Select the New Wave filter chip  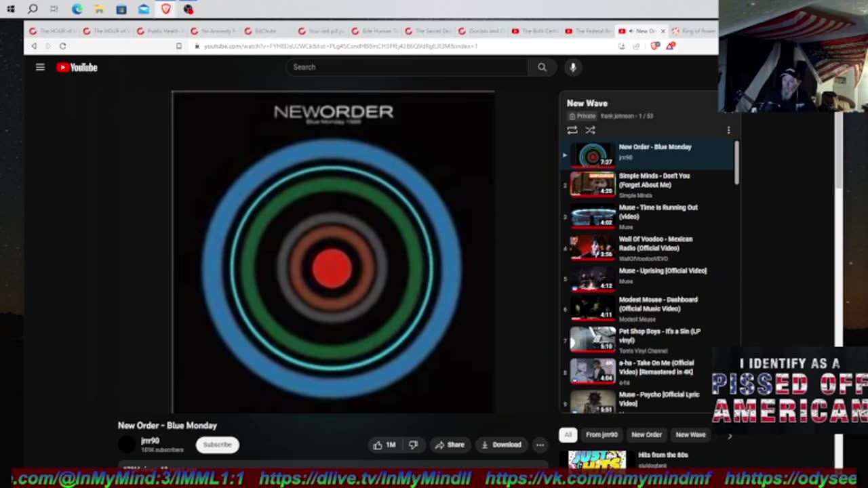tap(690, 434)
